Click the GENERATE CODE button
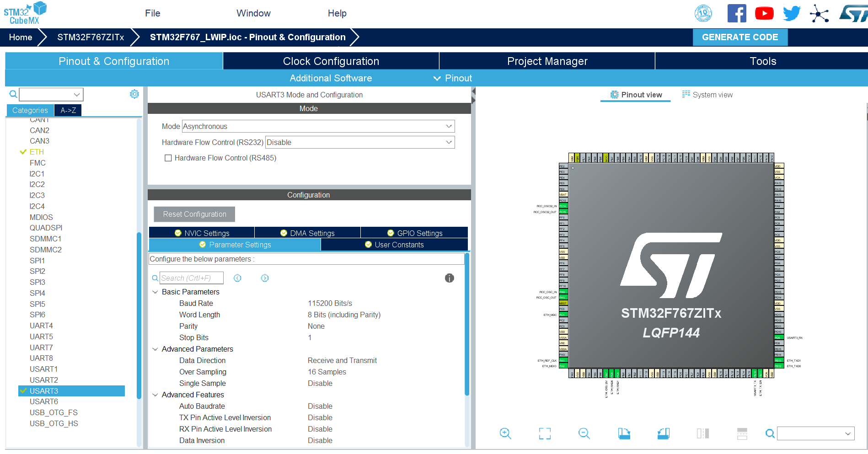 point(740,37)
